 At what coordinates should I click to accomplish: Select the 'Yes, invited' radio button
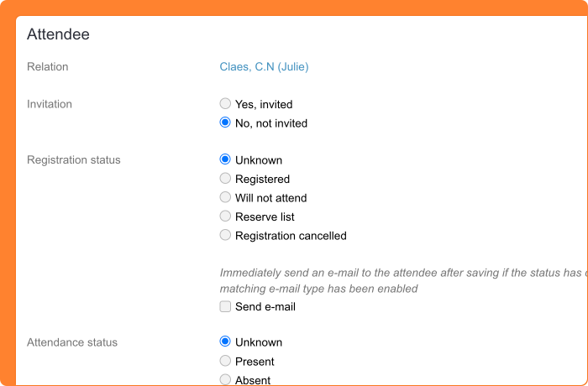(x=225, y=104)
